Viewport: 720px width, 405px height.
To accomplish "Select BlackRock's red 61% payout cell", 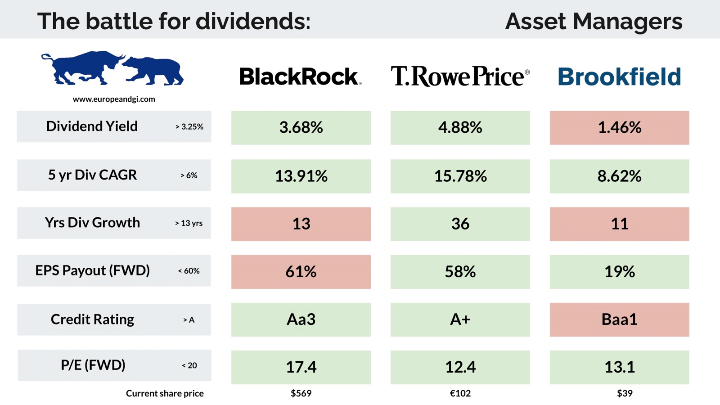I will point(301,271).
